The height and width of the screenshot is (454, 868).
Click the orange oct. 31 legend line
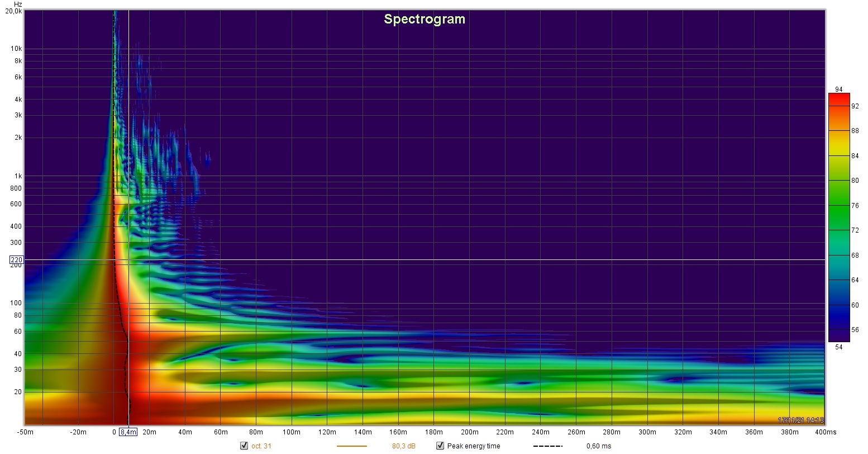pyautogui.click(x=352, y=446)
